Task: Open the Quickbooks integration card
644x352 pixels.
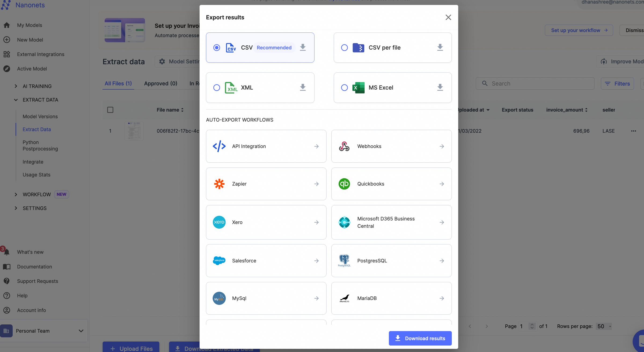Action: [391, 184]
